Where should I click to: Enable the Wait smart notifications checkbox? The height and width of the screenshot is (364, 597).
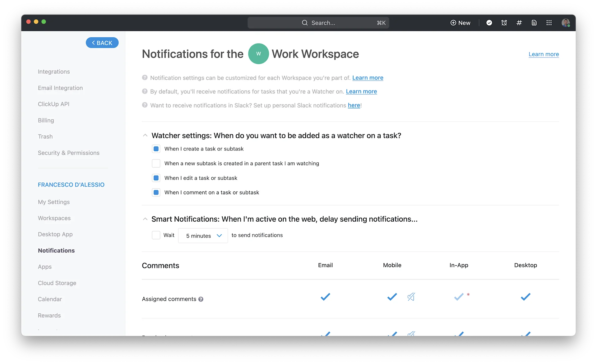tap(156, 235)
